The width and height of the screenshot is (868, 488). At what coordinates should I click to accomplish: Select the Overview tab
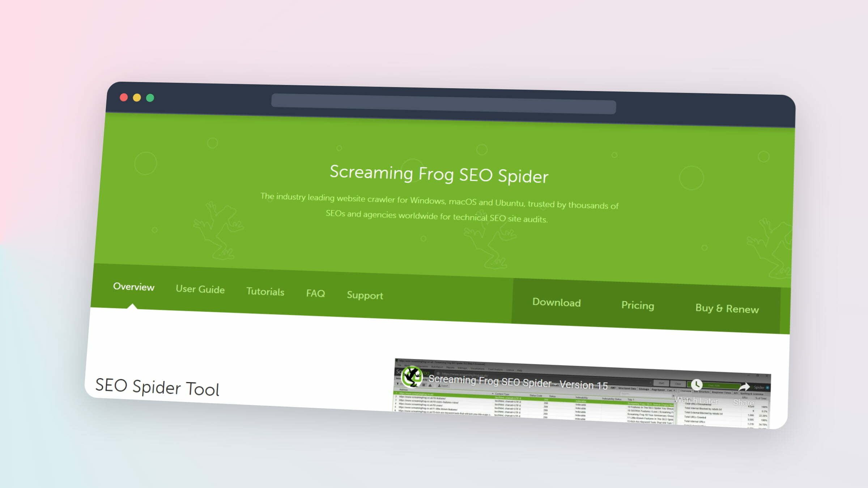coord(133,287)
